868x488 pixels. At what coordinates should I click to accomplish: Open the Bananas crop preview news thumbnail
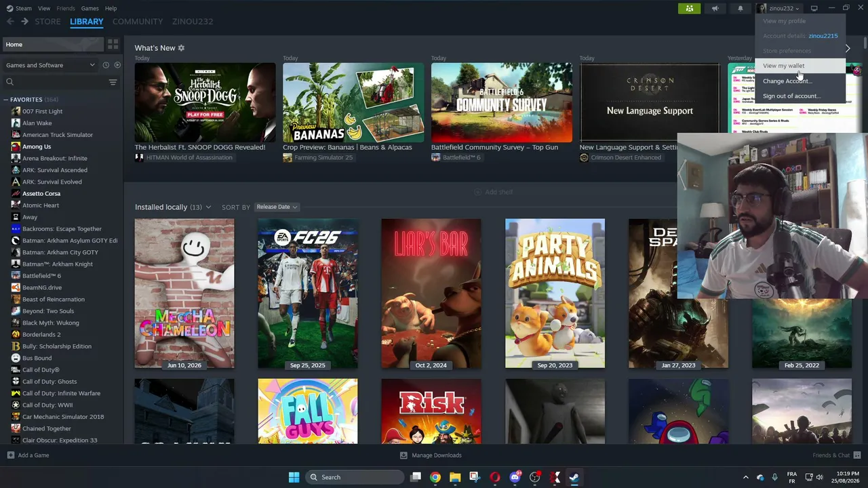point(353,103)
